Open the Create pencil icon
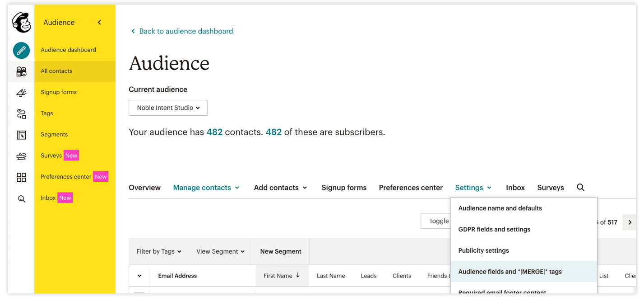 [21, 50]
